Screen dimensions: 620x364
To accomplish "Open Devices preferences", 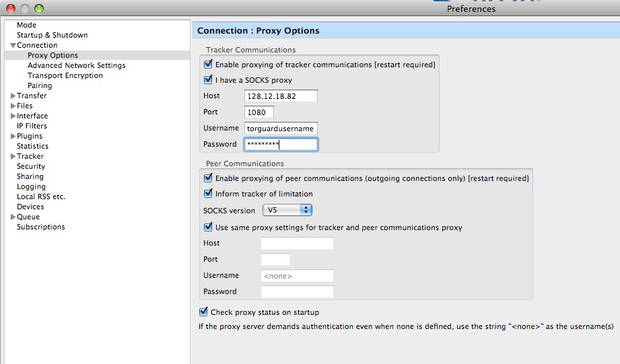I will [x=30, y=207].
